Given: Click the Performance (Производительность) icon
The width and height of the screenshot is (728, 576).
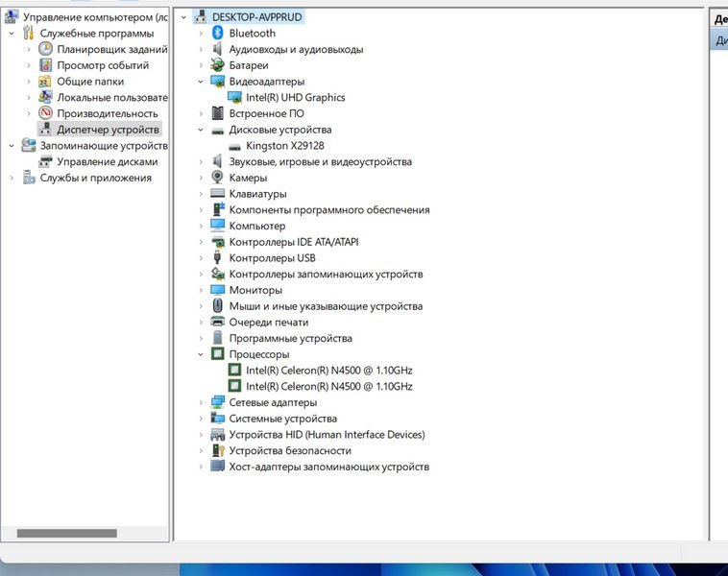Looking at the screenshot, I should 45,113.
